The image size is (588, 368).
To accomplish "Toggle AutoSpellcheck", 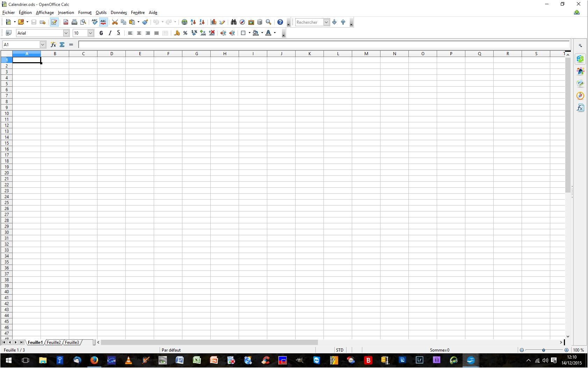I will coord(103,22).
